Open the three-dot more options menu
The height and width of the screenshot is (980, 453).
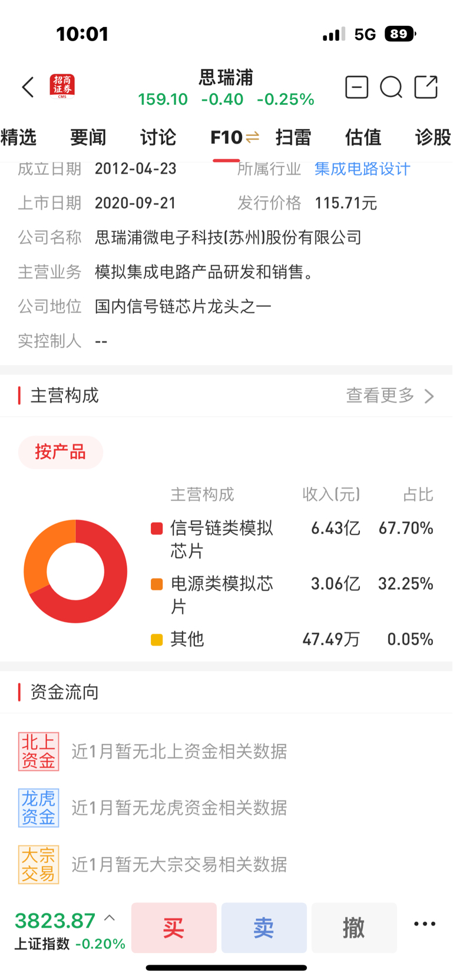[x=425, y=924]
